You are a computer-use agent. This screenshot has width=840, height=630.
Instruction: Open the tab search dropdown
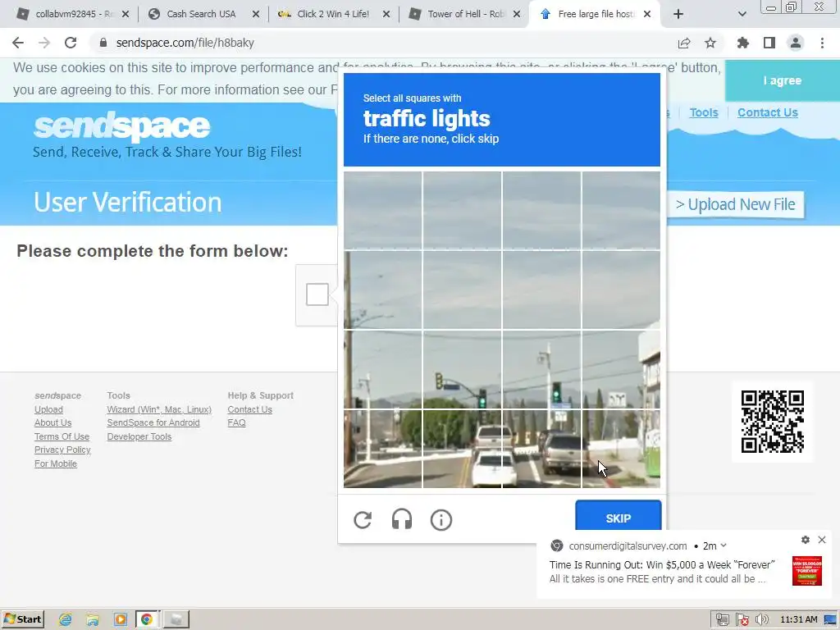click(x=742, y=14)
